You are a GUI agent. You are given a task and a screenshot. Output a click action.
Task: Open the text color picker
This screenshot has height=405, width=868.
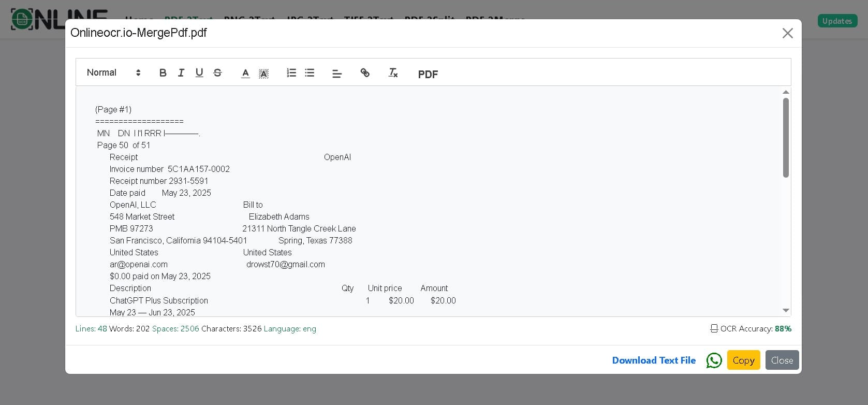tap(246, 73)
